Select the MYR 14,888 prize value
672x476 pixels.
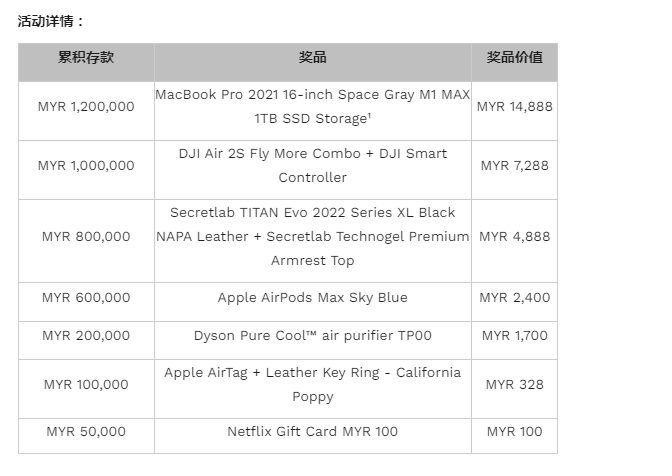click(514, 106)
